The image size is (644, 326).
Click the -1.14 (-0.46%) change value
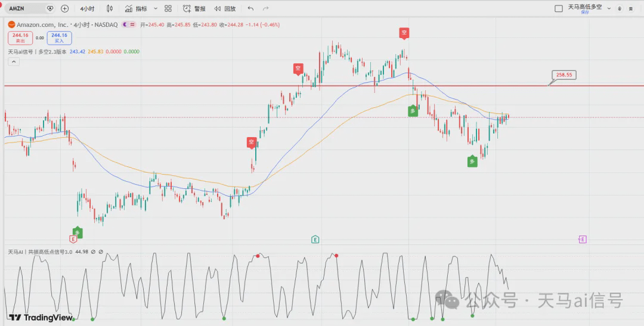262,24
